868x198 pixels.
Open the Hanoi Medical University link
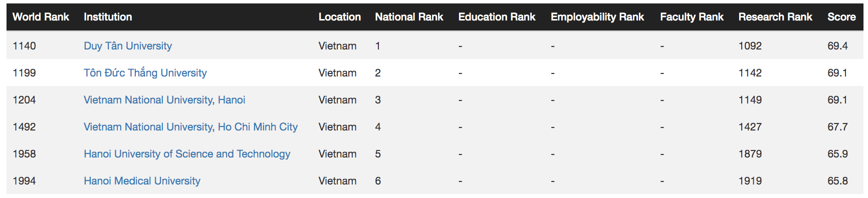point(142,181)
